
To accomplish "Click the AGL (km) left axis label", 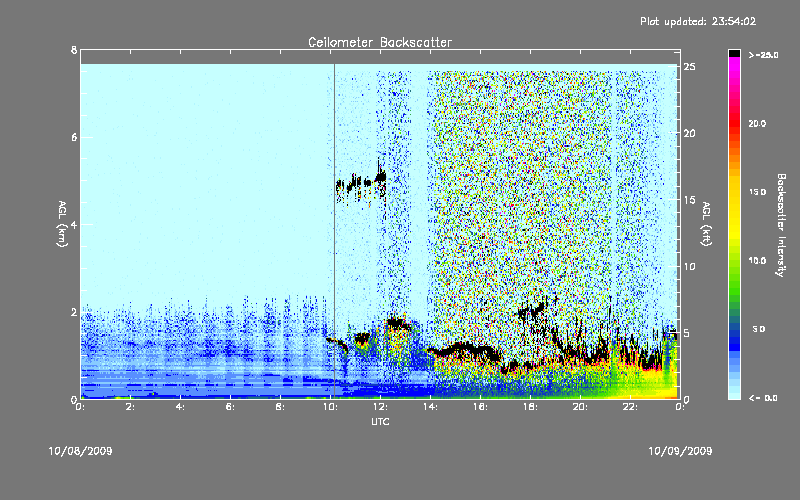I will click(62, 224).
